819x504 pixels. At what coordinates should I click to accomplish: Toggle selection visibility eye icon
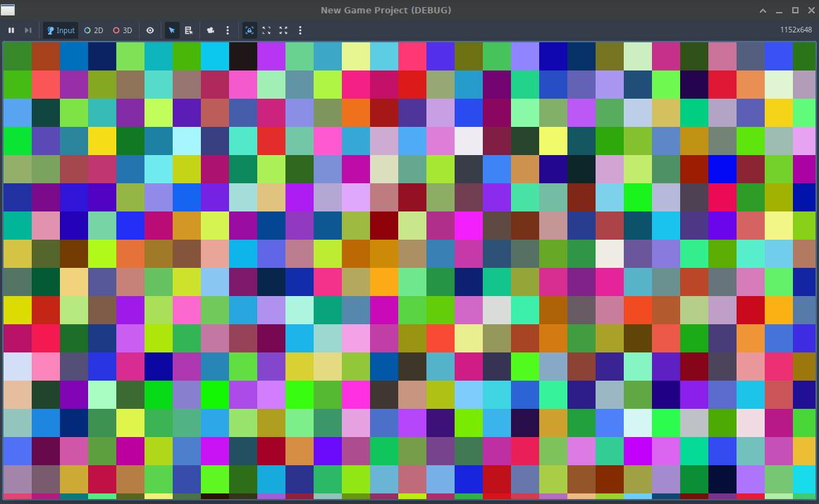click(x=150, y=30)
